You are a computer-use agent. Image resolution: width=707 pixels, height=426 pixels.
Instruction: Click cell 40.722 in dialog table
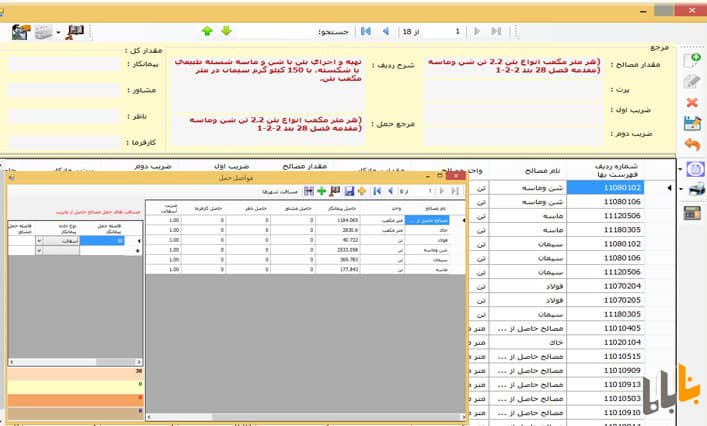tap(338, 240)
